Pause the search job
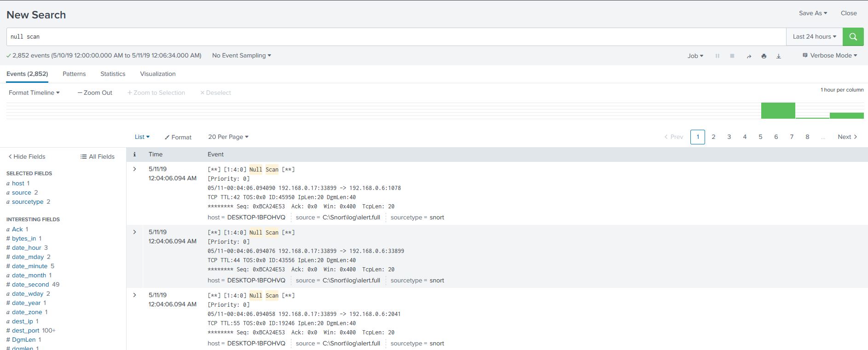 [x=717, y=56]
